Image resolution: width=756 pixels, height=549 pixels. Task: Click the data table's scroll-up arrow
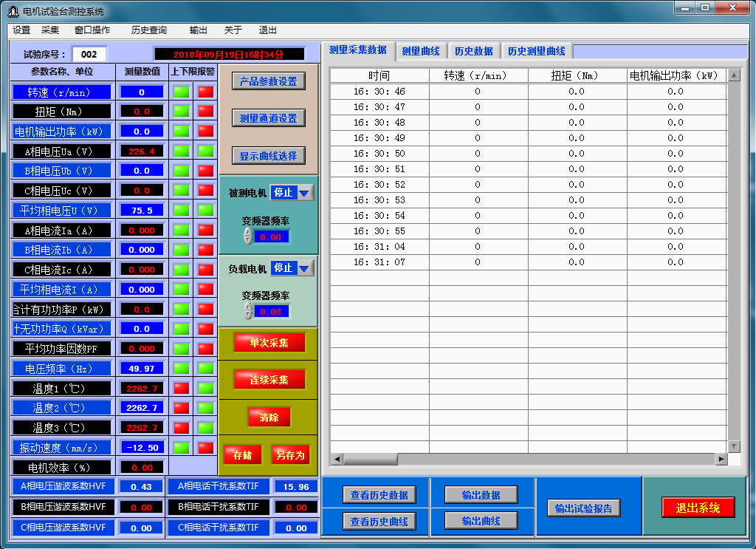pos(734,75)
